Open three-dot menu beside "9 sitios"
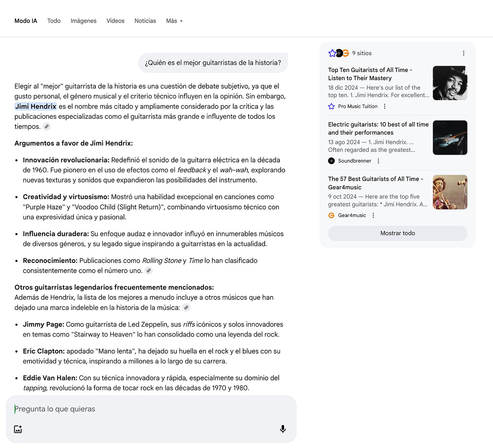Viewport: 493px width, 448px height. (464, 53)
